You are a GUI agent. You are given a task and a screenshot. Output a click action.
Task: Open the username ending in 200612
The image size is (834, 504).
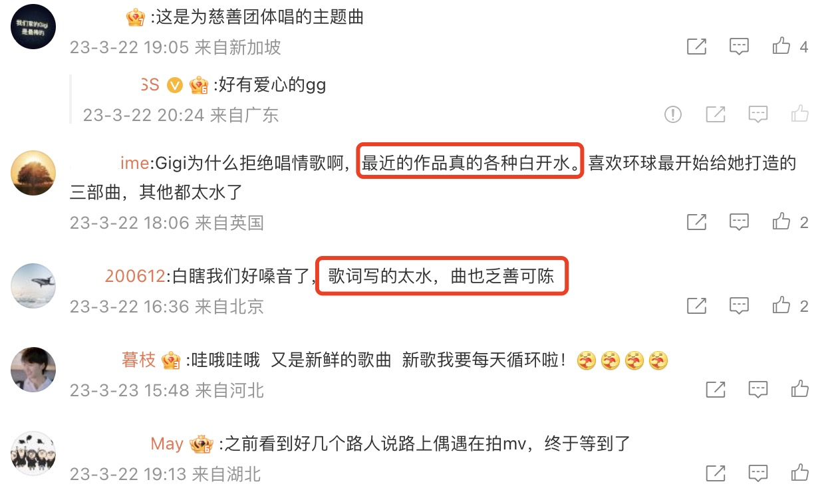pos(136,275)
